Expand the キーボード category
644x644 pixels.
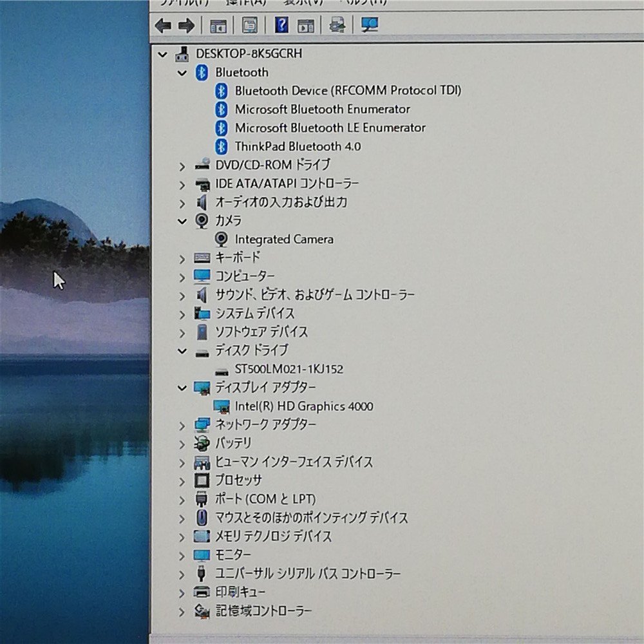point(182,258)
